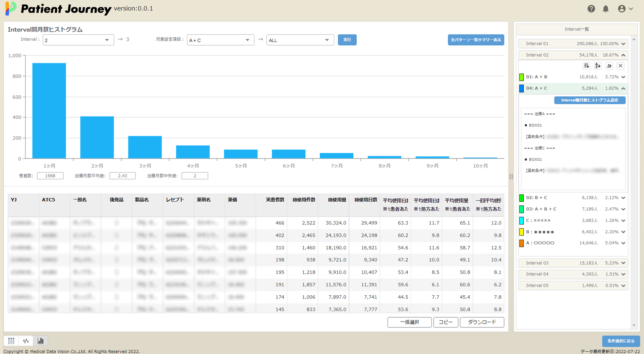The height and width of the screenshot is (354, 644).
Task: Click Interval間月数ヒストグラム設定 button
Action: click(x=590, y=100)
